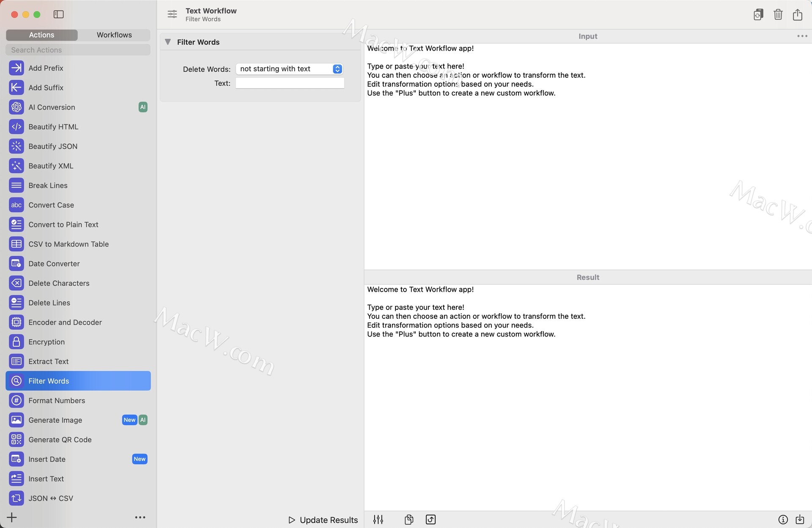Switch to the Actions tab

(41, 35)
